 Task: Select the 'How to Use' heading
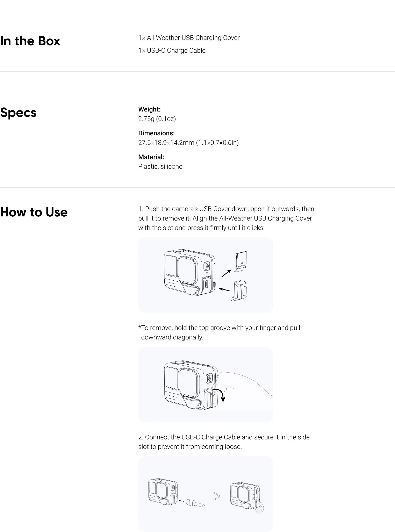click(34, 212)
